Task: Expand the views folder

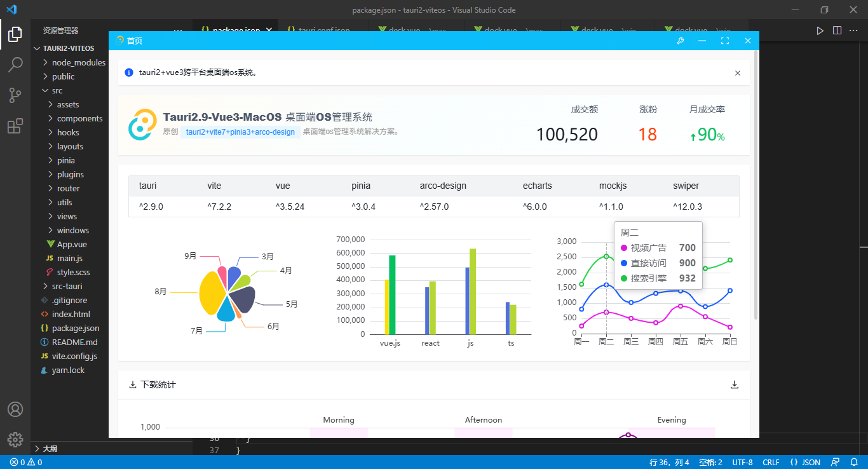Action: click(50, 216)
